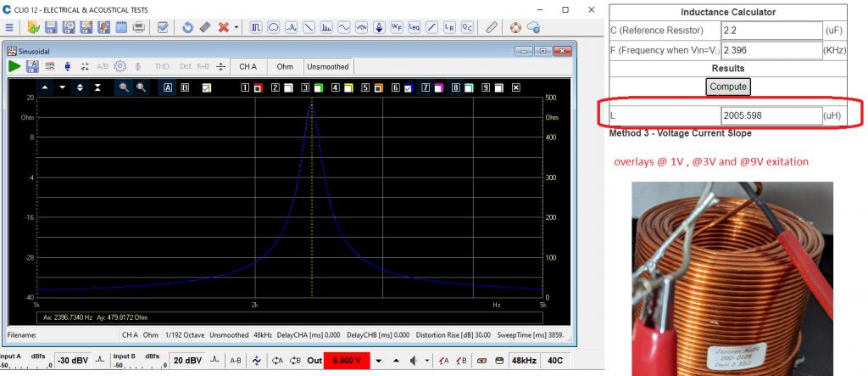Image resolution: width=868 pixels, height=376 pixels.
Task: Click the red 9.000 V output level
Action: click(x=347, y=361)
